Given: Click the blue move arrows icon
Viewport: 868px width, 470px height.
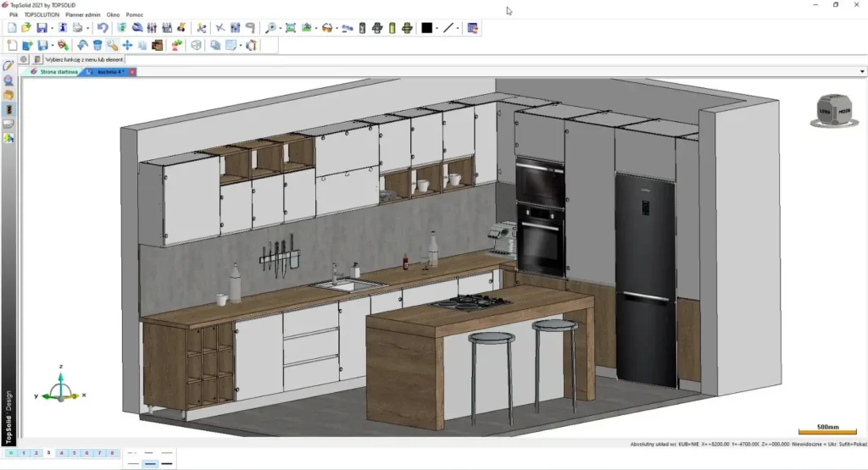Looking at the screenshot, I should click(x=127, y=45).
